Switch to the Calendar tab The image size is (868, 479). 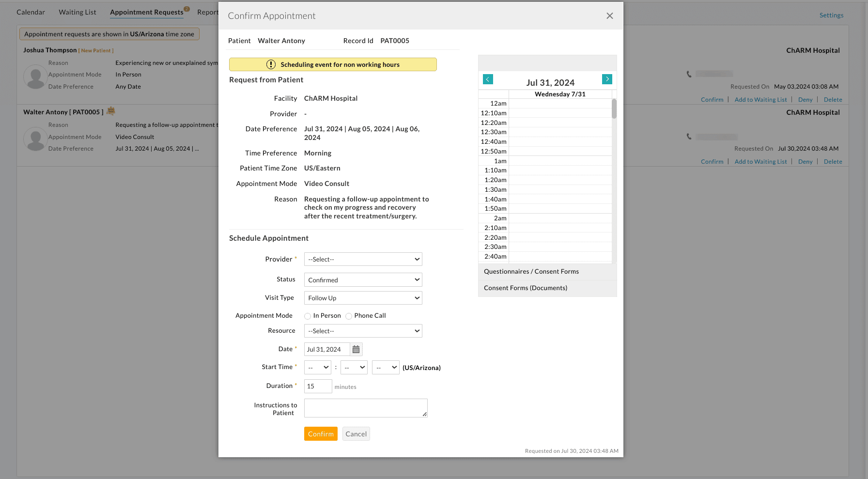[31, 12]
